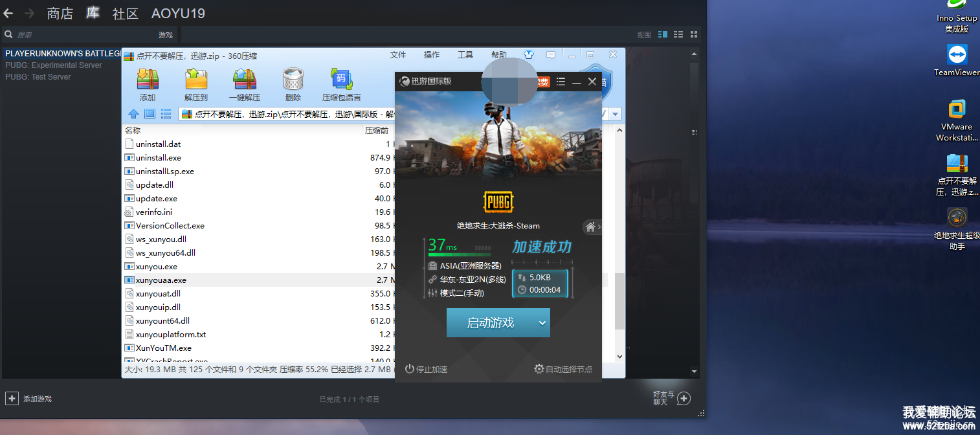This screenshot has height=435, width=980.
Task: Open 点开不要解压 zip desktop icon
Action: click(x=957, y=175)
